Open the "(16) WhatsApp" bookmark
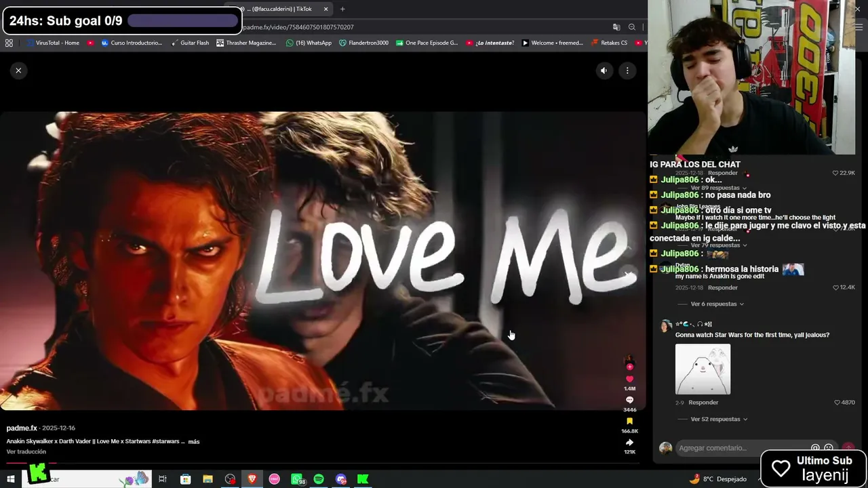This screenshot has height=488, width=868. point(309,43)
